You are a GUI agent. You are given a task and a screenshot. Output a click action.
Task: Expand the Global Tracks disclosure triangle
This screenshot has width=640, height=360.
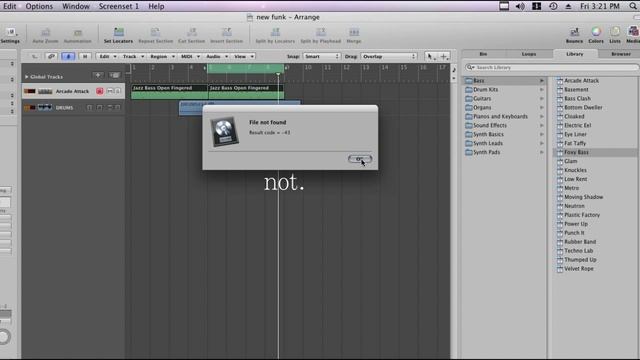(27, 77)
